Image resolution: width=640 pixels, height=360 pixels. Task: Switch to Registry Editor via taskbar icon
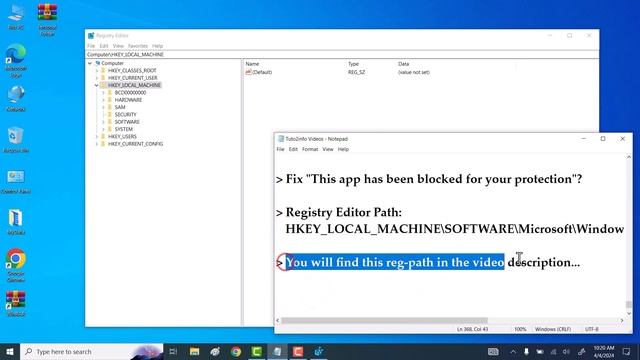pos(319,351)
